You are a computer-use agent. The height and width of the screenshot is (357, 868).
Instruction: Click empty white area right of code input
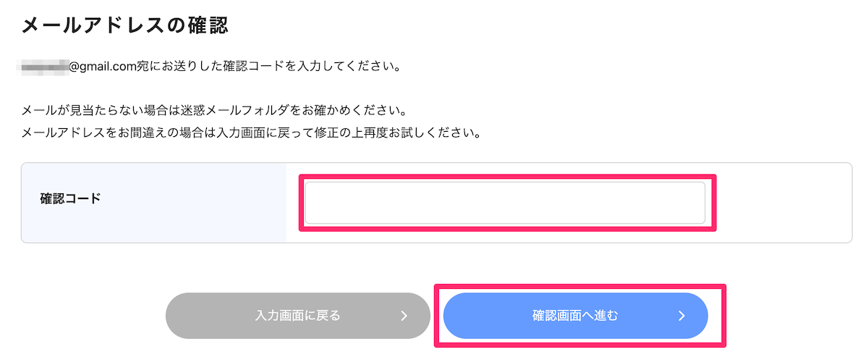pyautogui.click(x=781, y=203)
